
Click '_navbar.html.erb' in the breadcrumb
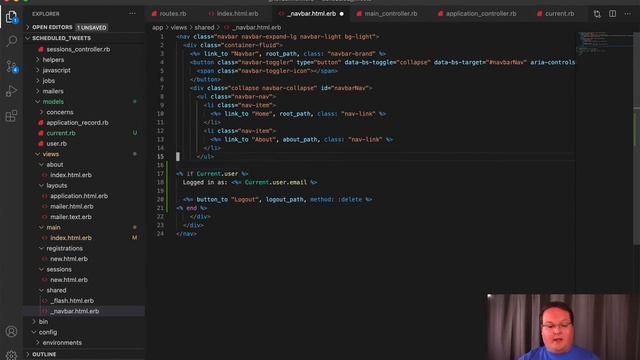pyautogui.click(x=256, y=27)
